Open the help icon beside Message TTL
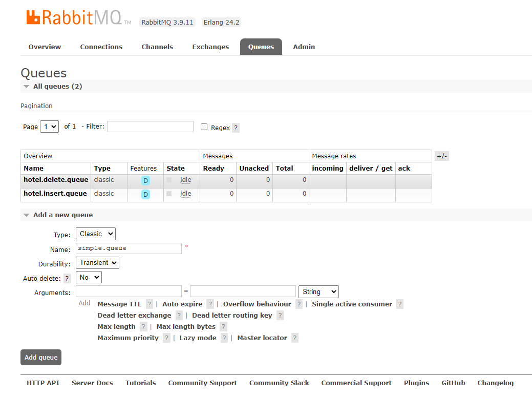Screen dimensions: 532x396 click(150, 304)
